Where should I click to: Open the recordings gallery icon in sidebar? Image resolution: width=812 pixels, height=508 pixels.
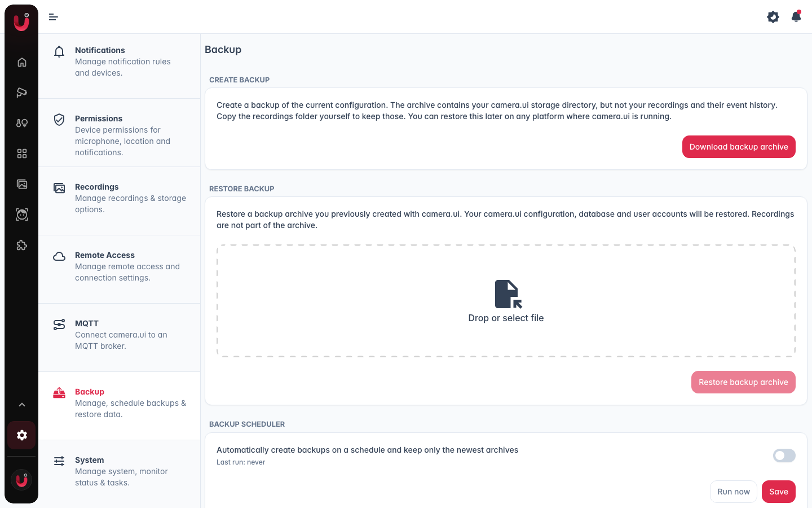(x=22, y=184)
